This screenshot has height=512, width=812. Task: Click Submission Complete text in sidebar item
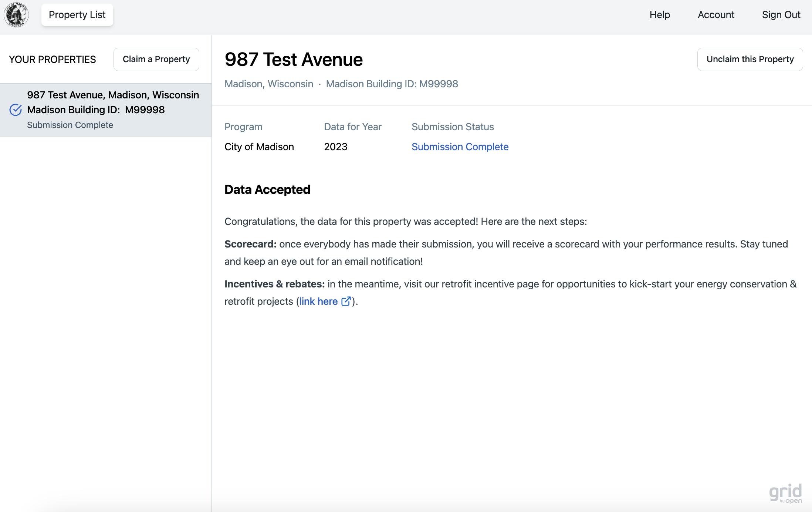(x=70, y=125)
